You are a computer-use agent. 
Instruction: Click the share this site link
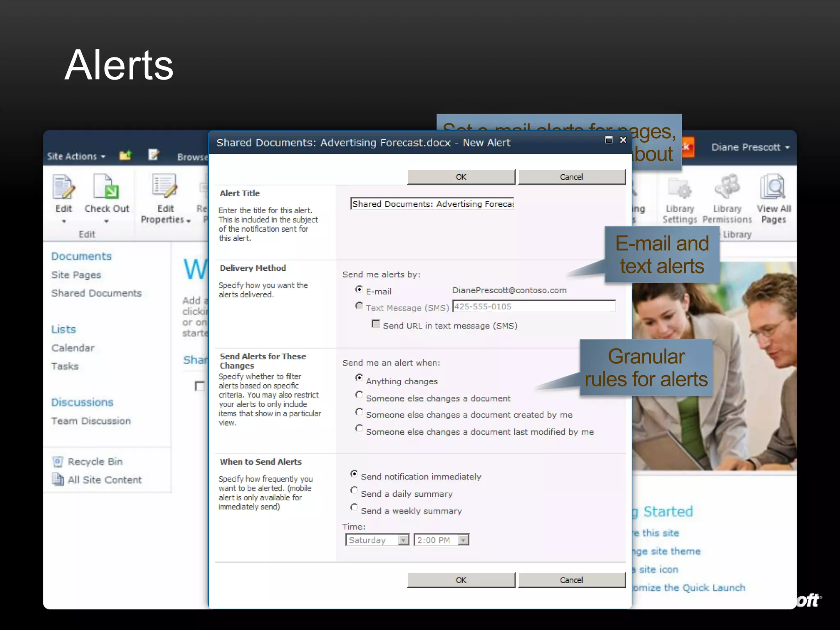(656, 533)
